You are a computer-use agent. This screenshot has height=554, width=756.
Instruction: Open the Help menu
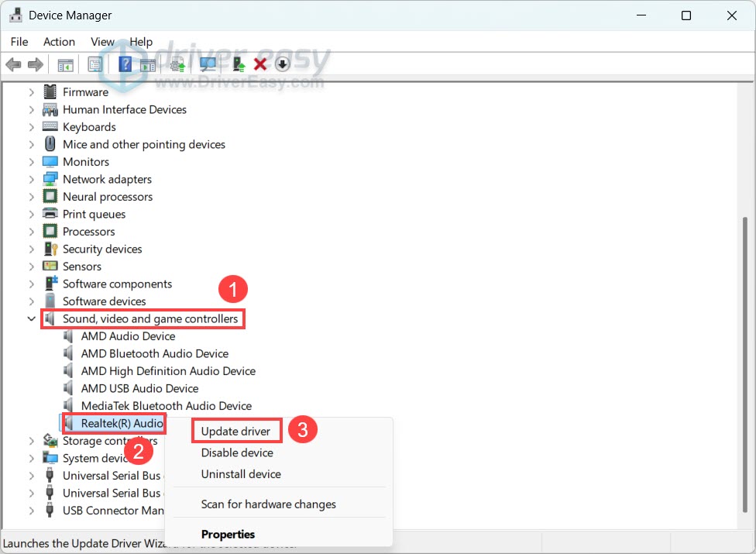pos(141,42)
